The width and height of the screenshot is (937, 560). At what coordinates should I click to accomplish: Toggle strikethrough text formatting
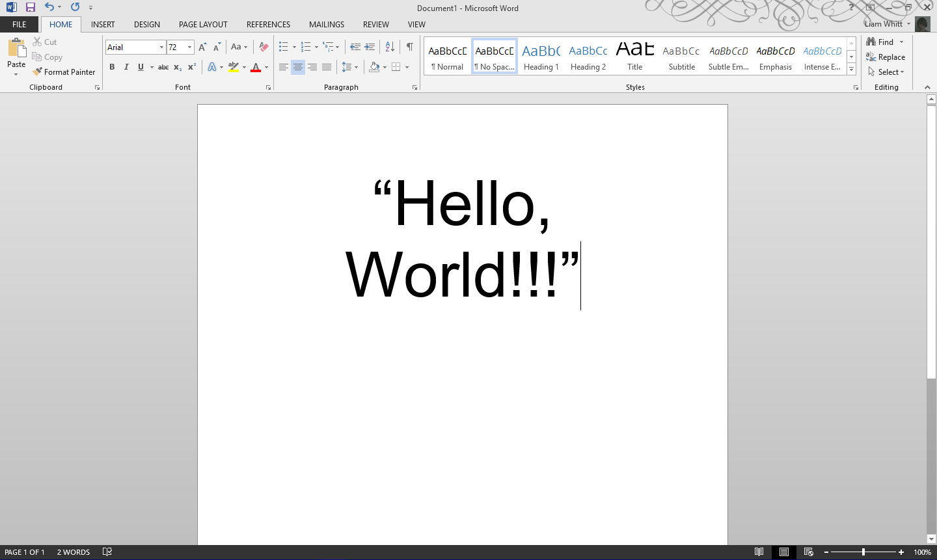tap(163, 67)
